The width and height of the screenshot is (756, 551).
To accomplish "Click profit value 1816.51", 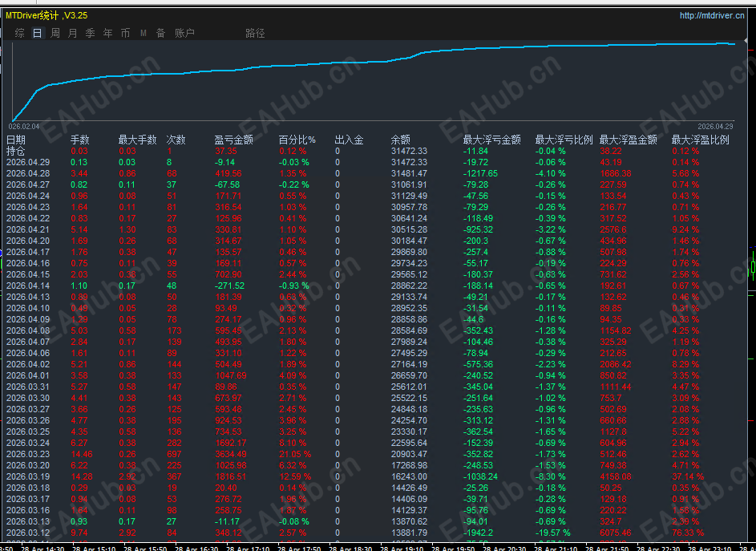I will (230, 476).
